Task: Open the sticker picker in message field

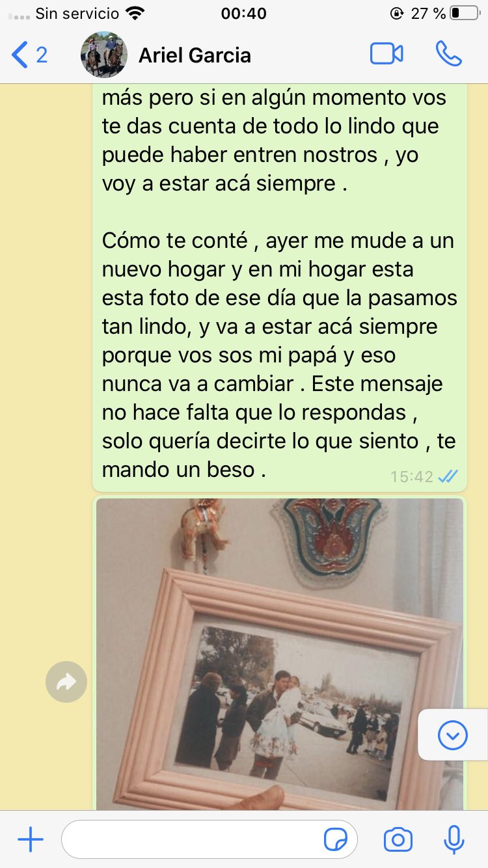Action: [x=336, y=840]
